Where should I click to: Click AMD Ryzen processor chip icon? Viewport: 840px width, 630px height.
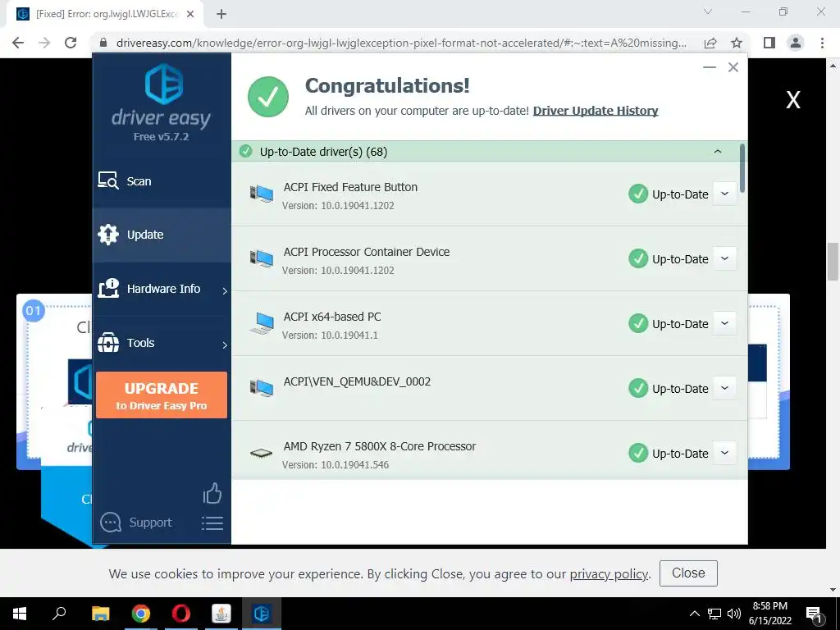tap(262, 454)
